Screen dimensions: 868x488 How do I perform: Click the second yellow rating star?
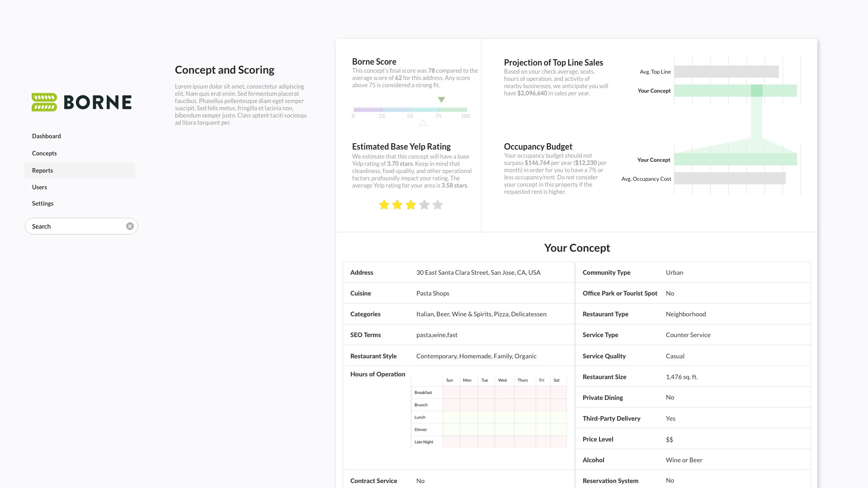click(x=397, y=205)
